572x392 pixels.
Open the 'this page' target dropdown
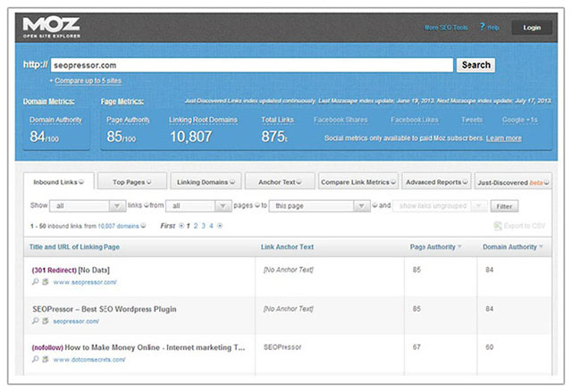[319, 206]
